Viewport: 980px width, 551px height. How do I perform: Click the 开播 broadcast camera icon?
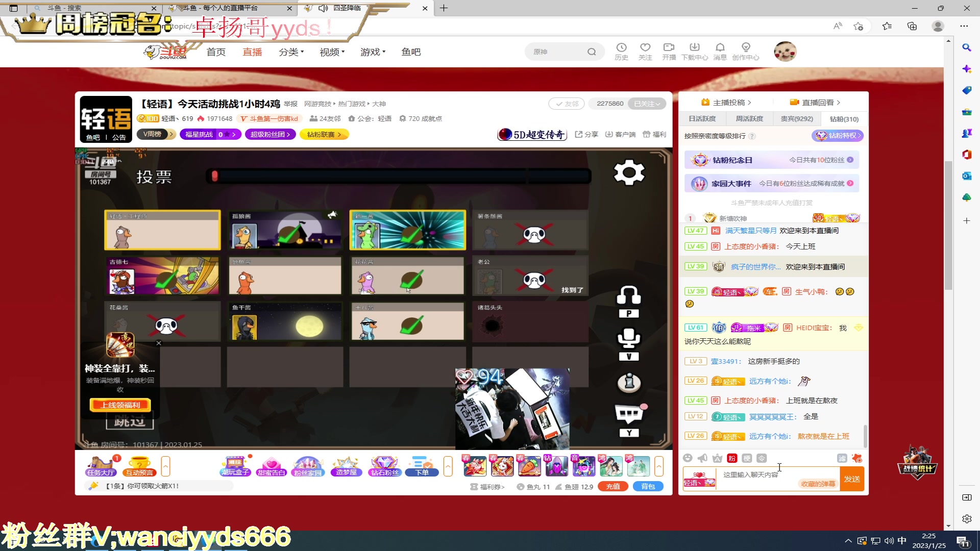(669, 51)
